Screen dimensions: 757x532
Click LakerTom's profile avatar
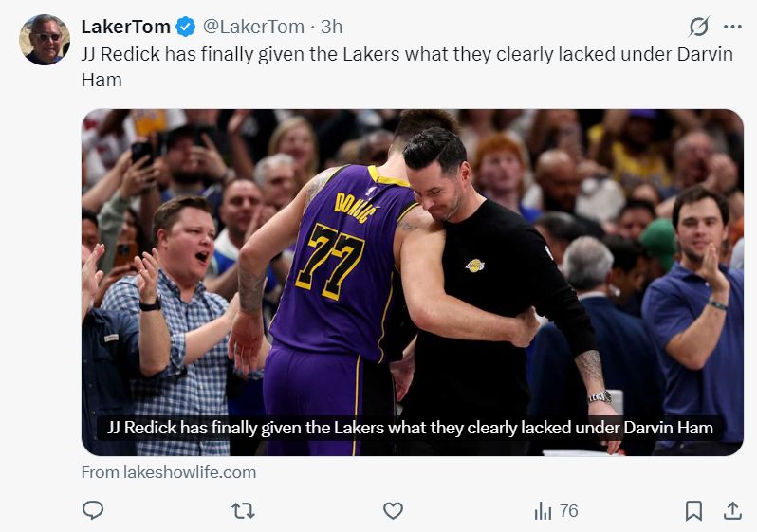click(44, 40)
